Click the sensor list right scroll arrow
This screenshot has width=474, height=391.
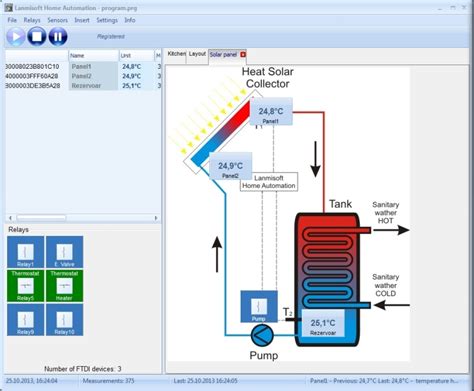(156, 218)
